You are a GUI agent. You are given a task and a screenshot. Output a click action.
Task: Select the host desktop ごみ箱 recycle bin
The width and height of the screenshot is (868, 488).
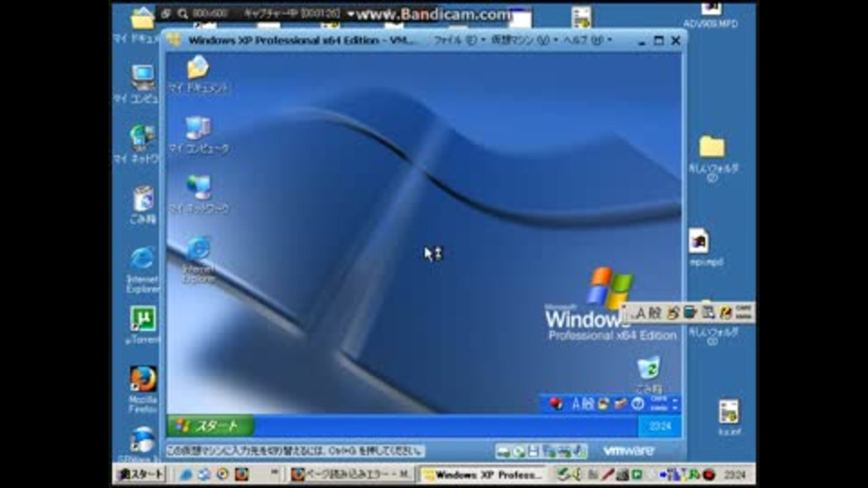(x=143, y=205)
